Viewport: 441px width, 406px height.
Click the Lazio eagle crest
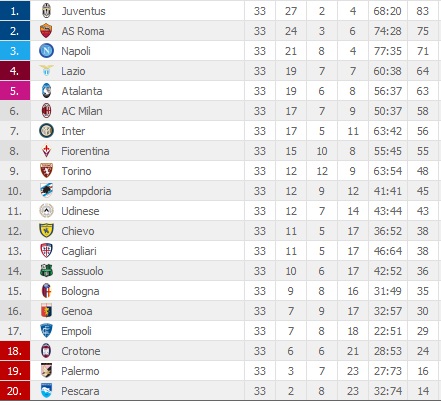click(x=46, y=71)
